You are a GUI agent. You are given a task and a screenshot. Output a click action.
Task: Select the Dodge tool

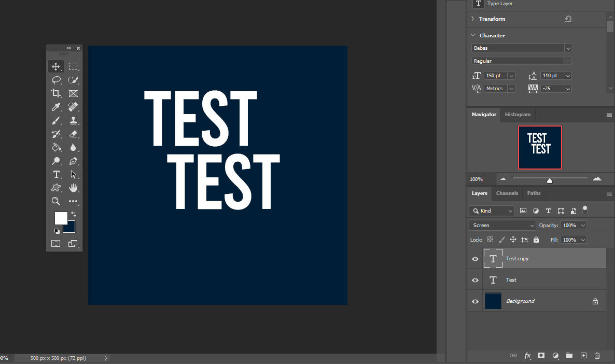click(x=56, y=161)
